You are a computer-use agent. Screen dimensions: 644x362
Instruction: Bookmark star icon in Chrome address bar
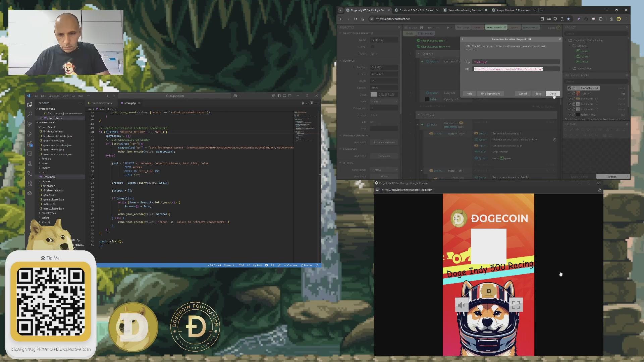point(568,19)
